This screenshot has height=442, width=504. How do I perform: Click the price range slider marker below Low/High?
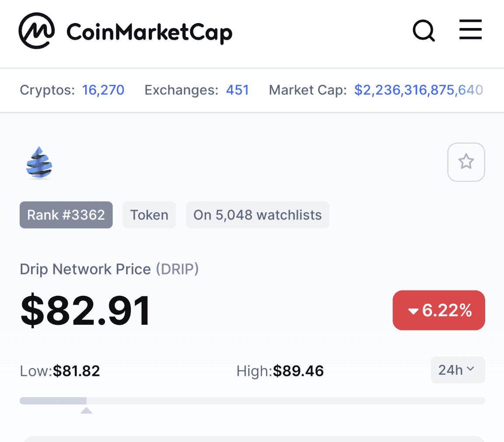click(86, 410)
